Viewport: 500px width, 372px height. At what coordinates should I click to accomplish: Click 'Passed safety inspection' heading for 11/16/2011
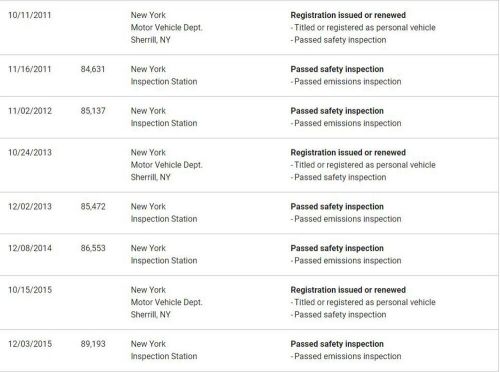[337, 69]
